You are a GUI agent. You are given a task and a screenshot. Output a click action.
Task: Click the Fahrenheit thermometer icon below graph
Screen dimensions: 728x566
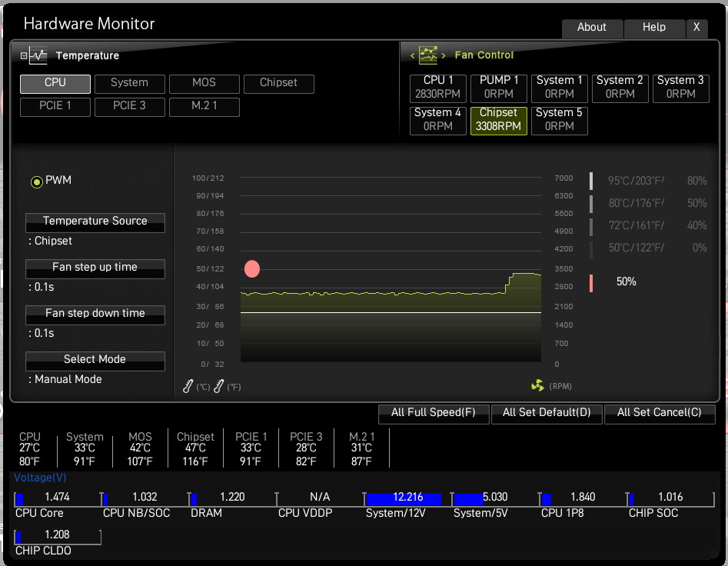pos(218,386)
